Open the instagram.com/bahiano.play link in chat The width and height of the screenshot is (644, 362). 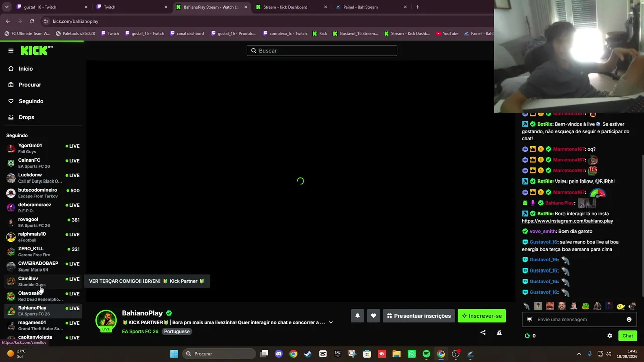[568, 221]
